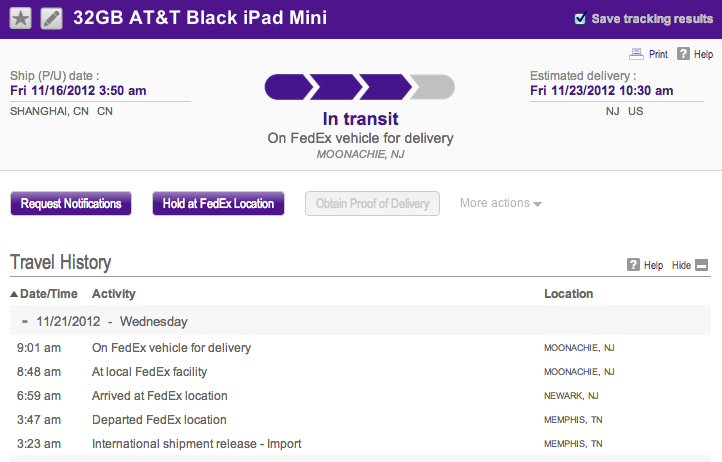
Task: Select the 9:01 am time entry
Action: point(39,348)
